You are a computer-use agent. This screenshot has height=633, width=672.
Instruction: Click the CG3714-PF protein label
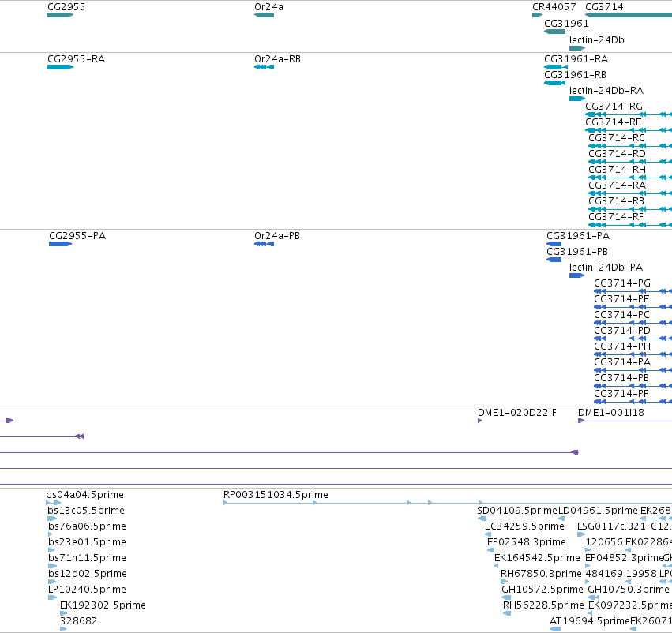(x=621, y=395)
